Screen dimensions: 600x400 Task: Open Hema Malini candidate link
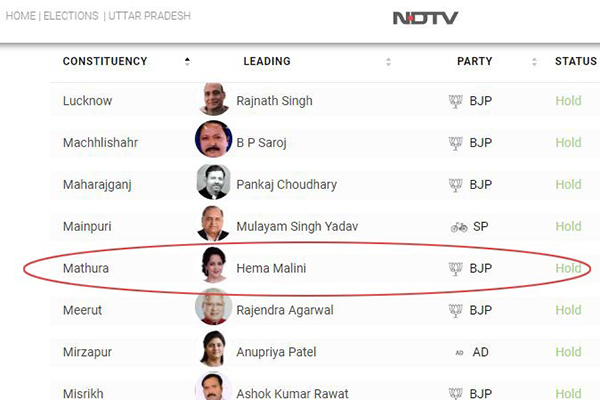point(271,268)
